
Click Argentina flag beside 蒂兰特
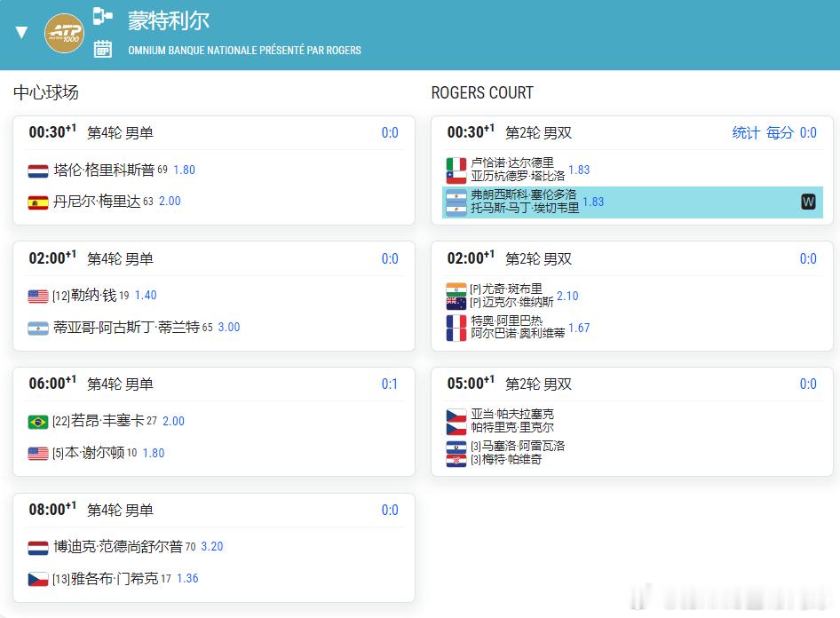38,329
